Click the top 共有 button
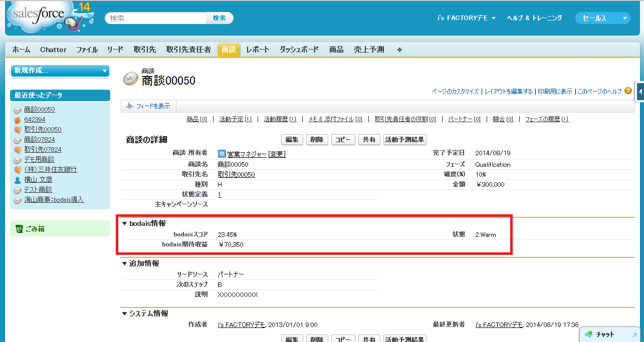This screenshot has width=644, height=342. coord(369,140)
